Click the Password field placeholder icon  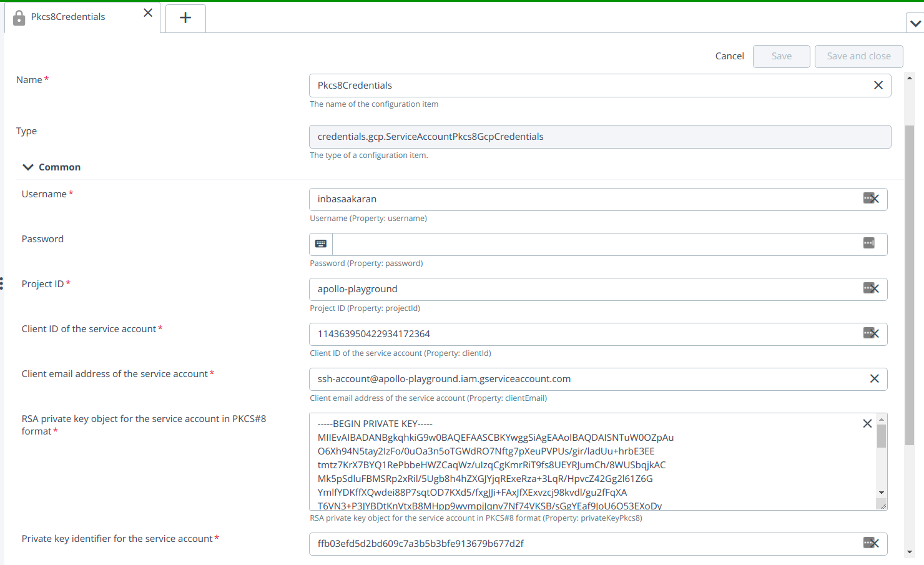[868, 243]
